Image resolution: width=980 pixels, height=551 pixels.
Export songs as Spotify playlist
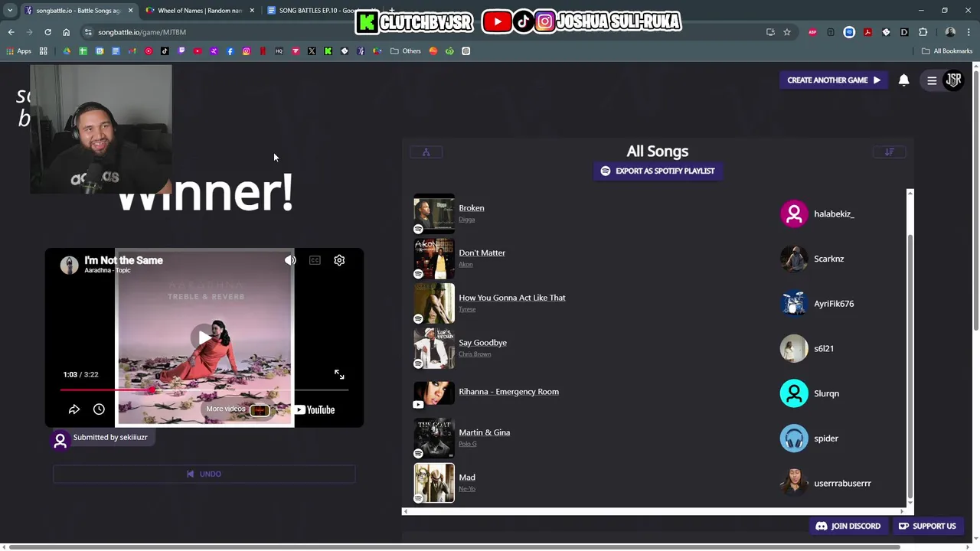[658, 171]
